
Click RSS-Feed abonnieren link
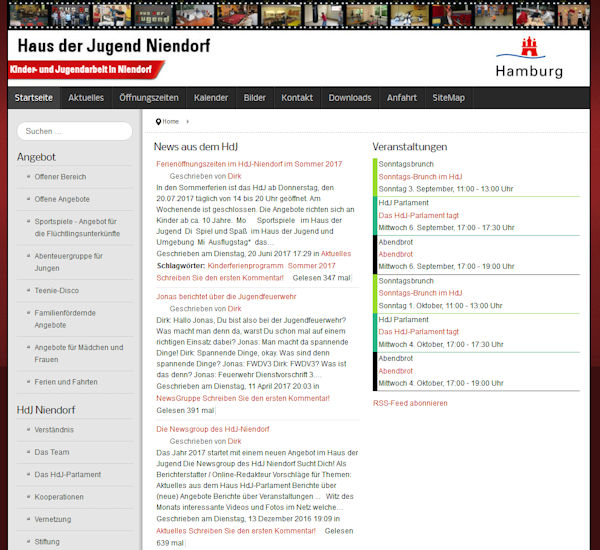[x=410, y=403]
